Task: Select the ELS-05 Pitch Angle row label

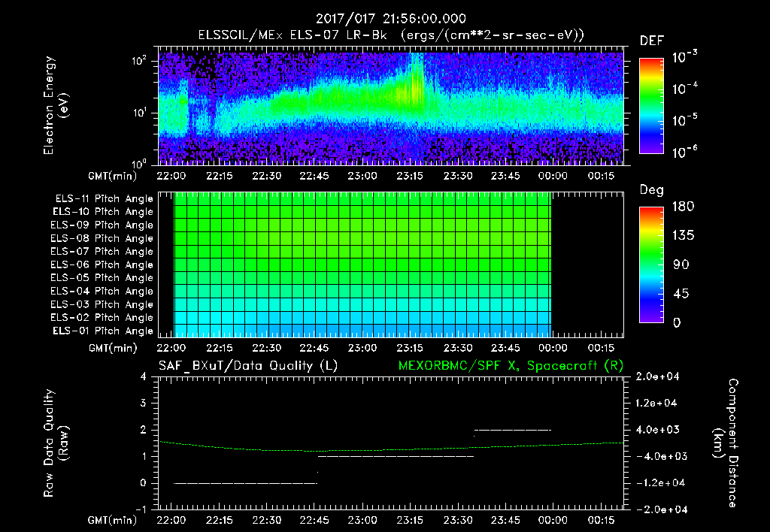Action: click(x=102, y=278)
